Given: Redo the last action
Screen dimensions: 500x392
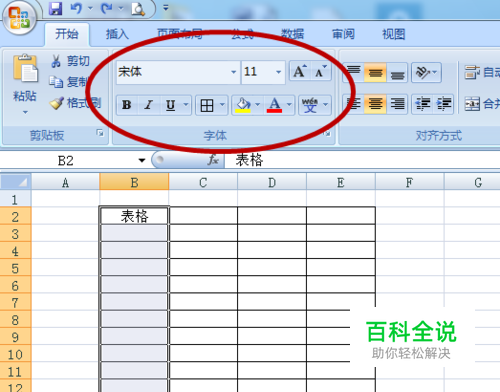Looking at the screenshot, I should [107, 8].
